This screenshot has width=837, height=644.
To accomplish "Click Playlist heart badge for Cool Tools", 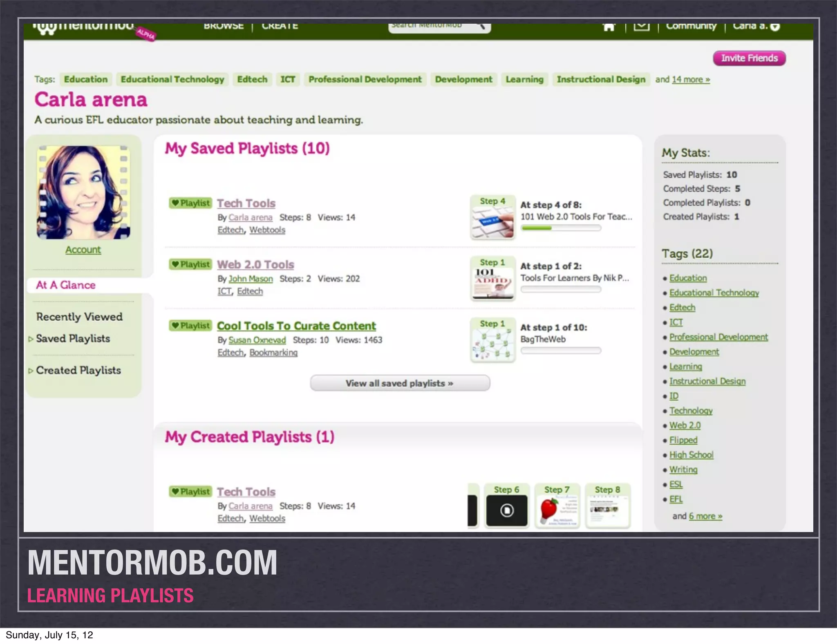I will click(x=190, y=326).
